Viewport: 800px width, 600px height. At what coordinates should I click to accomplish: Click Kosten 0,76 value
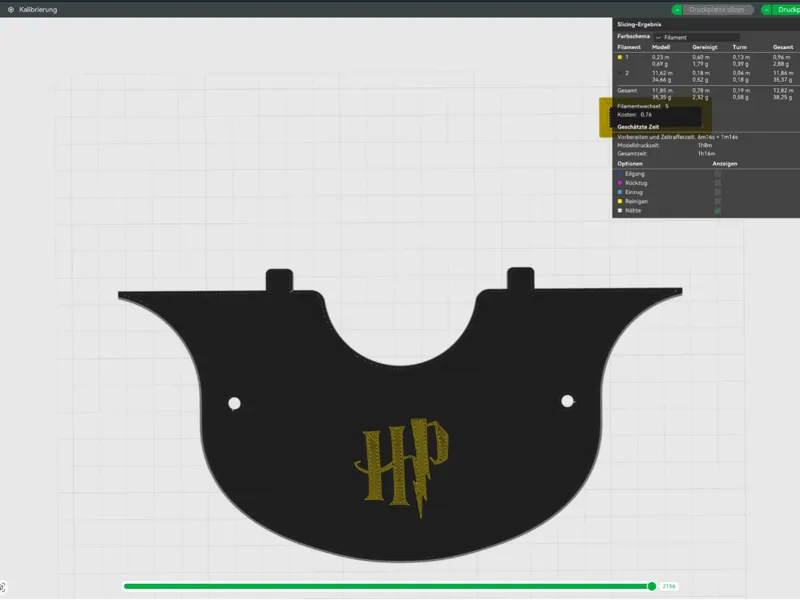646,115
